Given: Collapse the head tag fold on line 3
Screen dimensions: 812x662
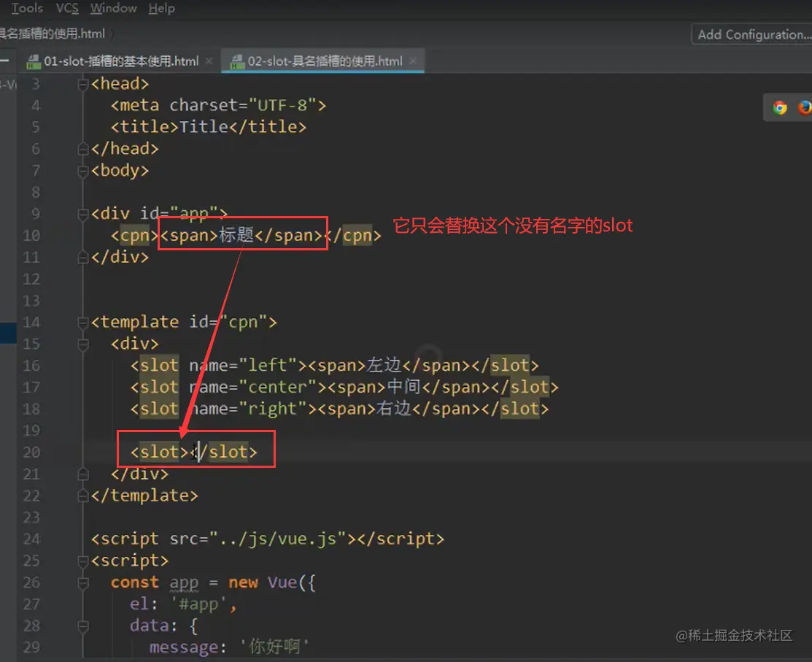Looking at the screenshot, I should [x=83, y=84].
